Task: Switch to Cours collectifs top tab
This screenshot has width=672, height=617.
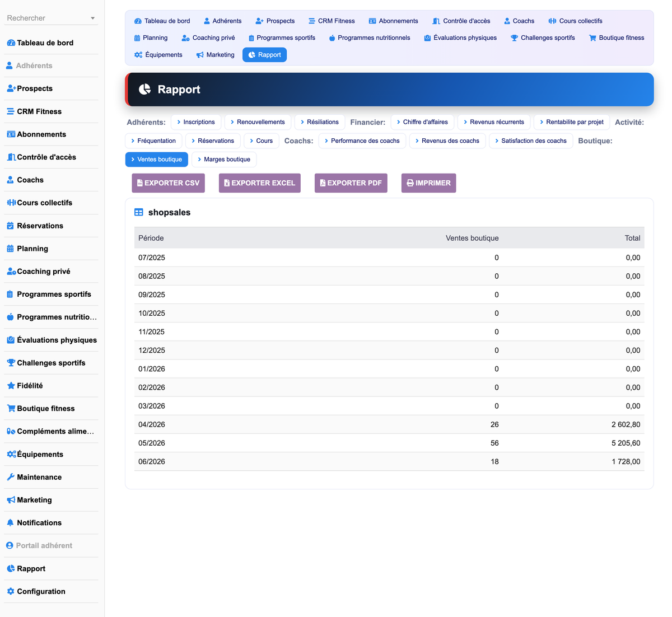Action: [x=575, y=21]
